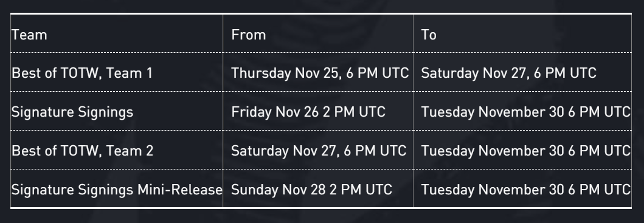Click Team 2 row Tuesday November 30 cell
The height and width of the screenshot is (223, 644).
pyautogui.click(x=522, y=150)
